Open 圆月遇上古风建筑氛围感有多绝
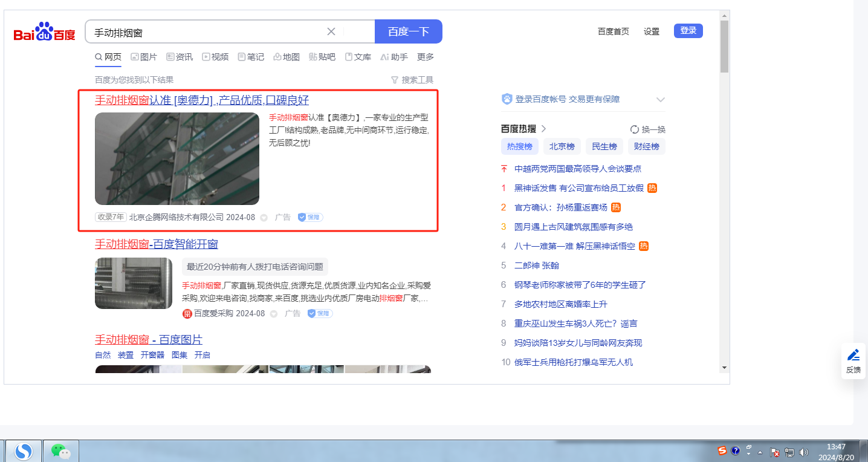Image resolution: width=868 pixels, height=462 pixels. pos(574,227)
